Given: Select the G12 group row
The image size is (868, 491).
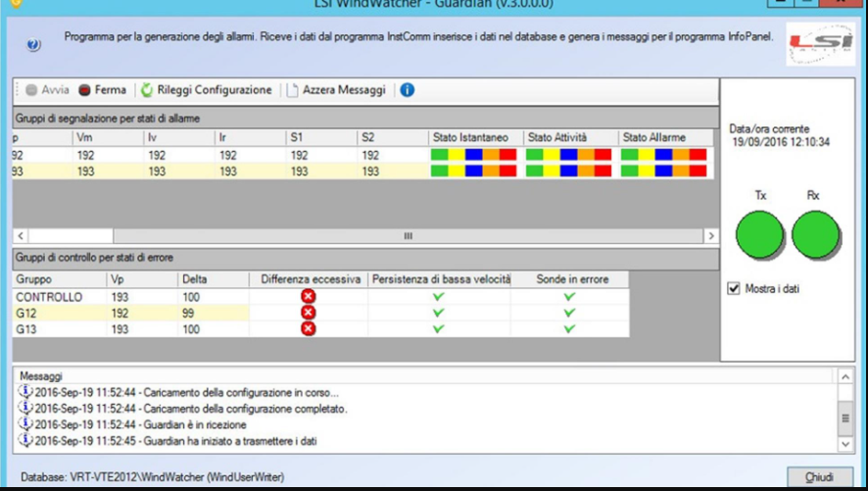Looking at the screenshot, I should [x=320, y=313].
